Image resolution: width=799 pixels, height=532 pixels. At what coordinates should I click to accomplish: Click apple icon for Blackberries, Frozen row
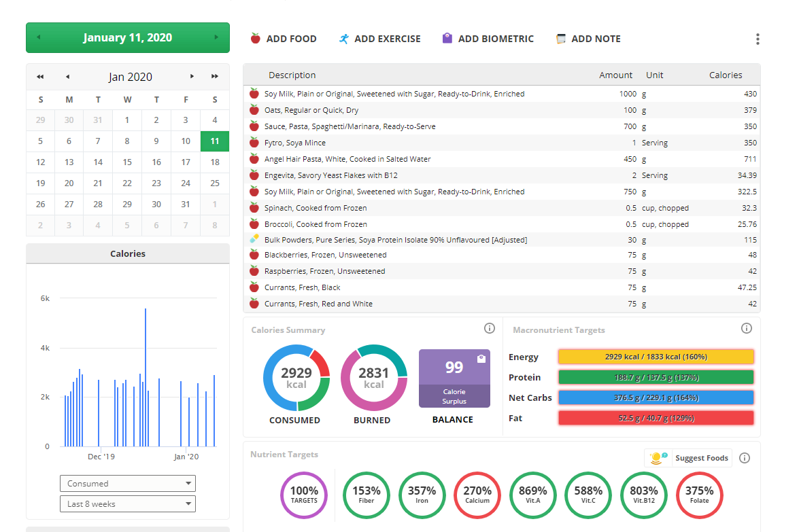[x=254, y=255]
